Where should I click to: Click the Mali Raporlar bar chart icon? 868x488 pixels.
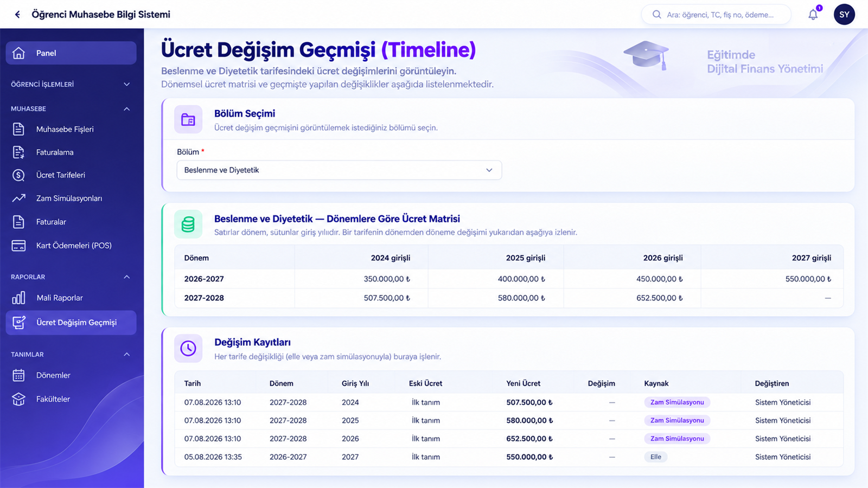tap(18, 298)
